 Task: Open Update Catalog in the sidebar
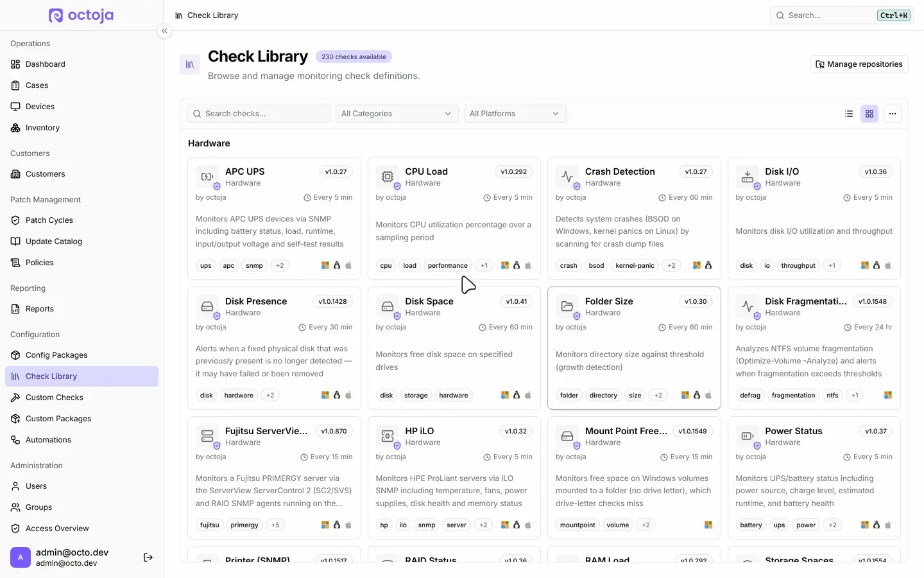click(81, 241)
